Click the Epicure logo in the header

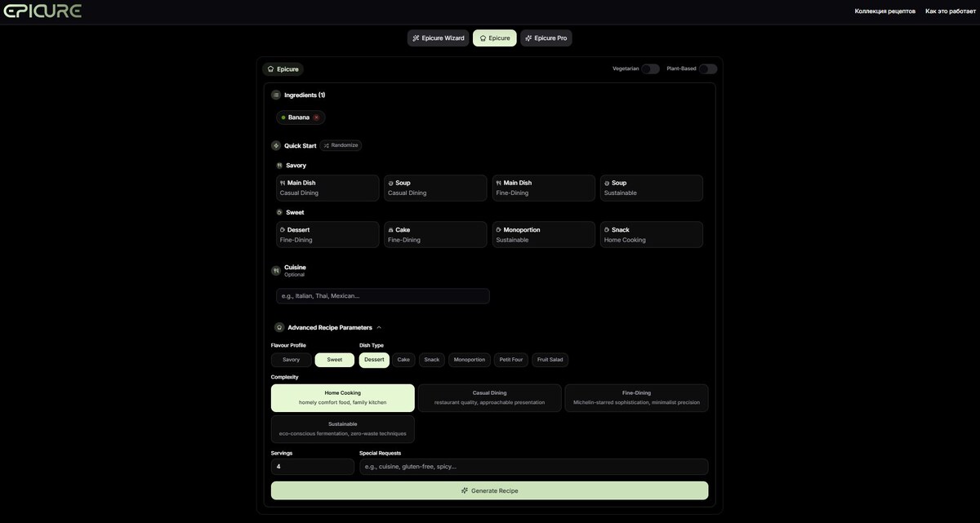click(x=42, y=11)
